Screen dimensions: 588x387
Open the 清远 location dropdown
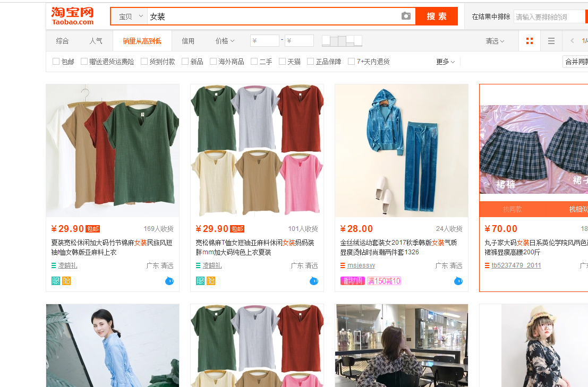[x=494, y=40]
